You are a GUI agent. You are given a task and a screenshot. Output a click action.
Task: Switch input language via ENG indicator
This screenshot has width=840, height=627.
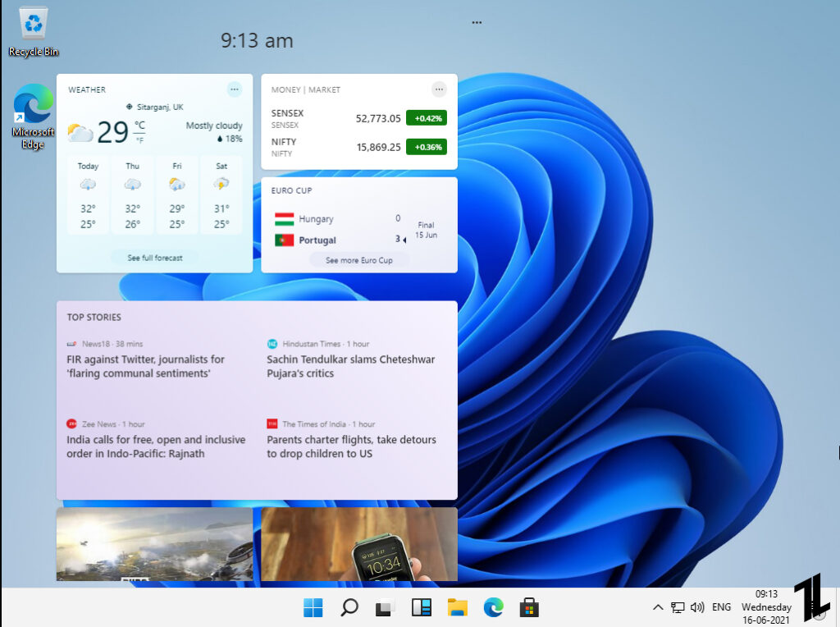[721, 607]
